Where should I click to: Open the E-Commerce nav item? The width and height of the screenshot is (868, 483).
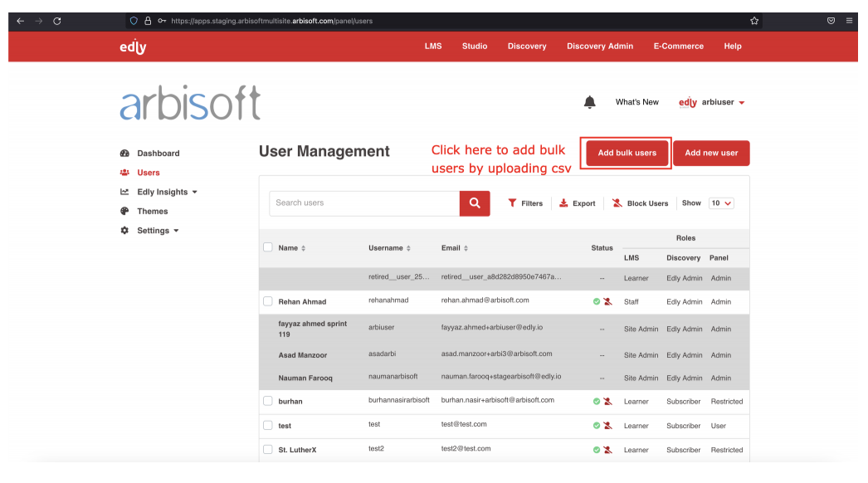pos(678,46)
